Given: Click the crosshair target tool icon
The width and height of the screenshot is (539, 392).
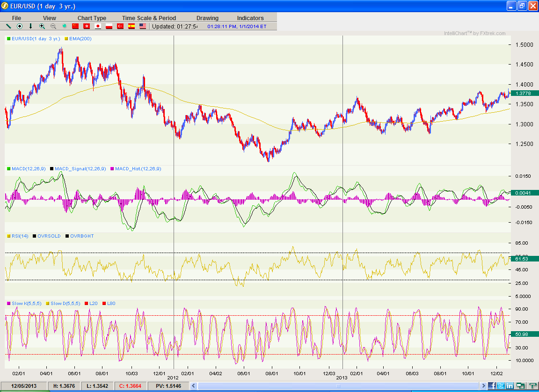Looking at the screenshot, I should 20,26.
